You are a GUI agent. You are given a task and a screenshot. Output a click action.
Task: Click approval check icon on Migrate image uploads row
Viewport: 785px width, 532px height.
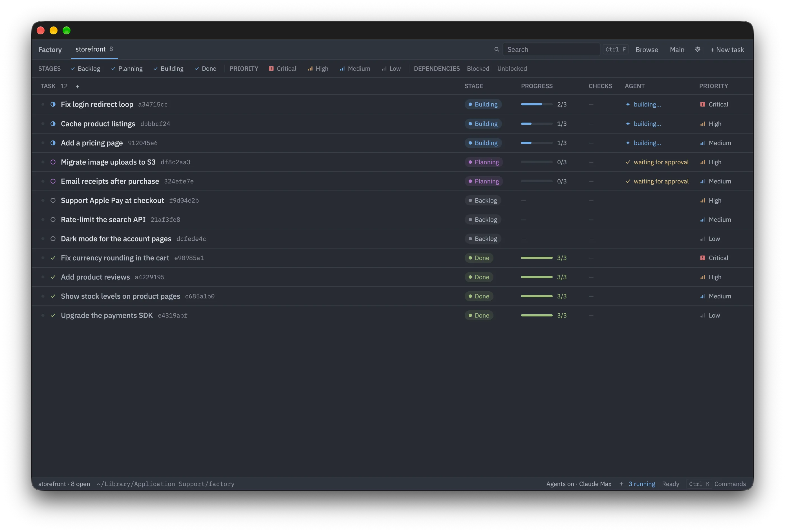pos(628,162)
